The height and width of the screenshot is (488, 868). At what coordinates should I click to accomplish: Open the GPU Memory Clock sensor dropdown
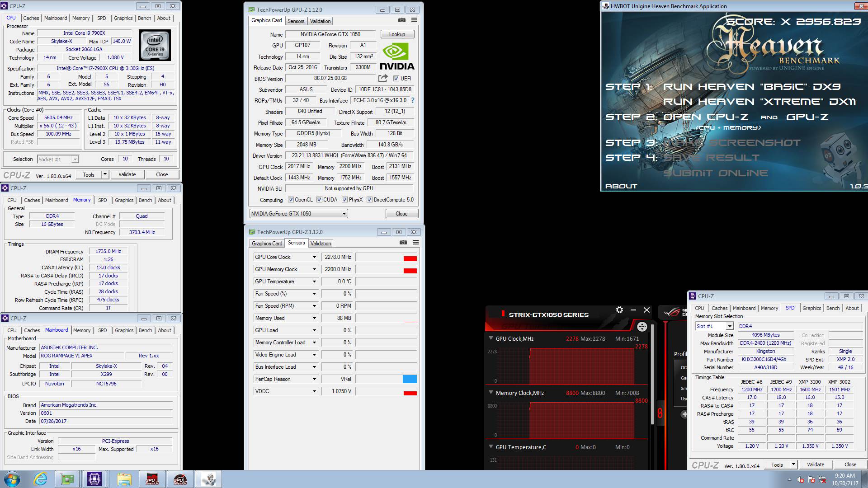[x=314, y=269]
